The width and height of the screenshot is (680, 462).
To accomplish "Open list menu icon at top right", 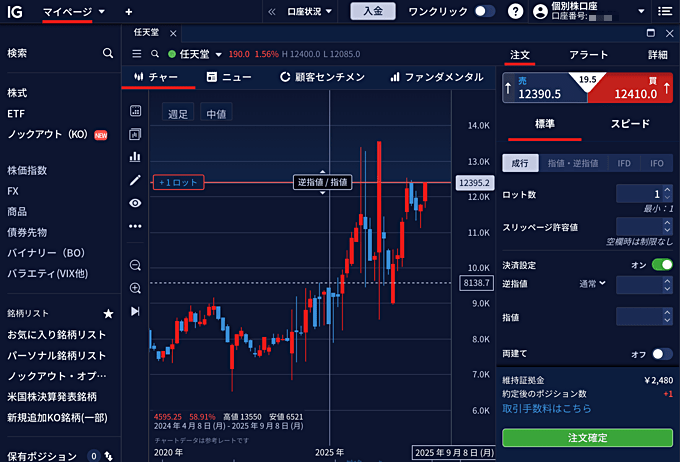I will coord(665,11).
